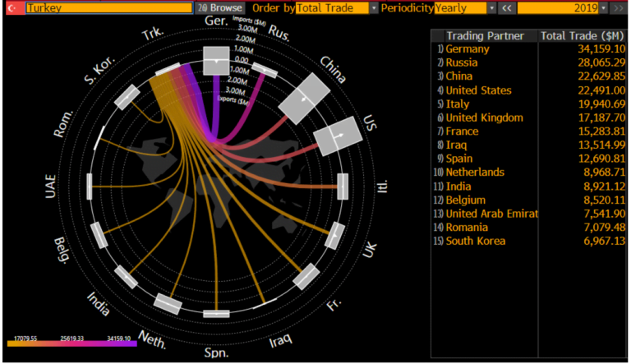Click the Turkey flag icon
This screenshot has width=631, height=364.
coord(11,7)
